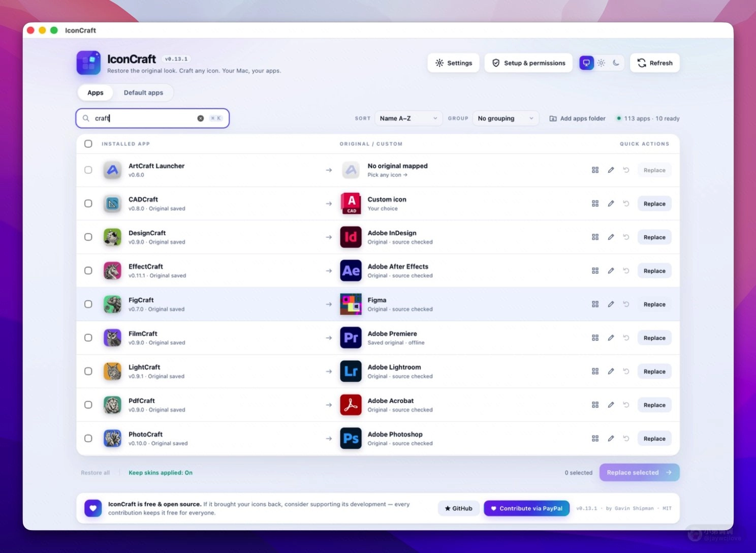The height and width of the screenshot is (553, 756).
Task: Edit icon pencil for FigCraft row
Action: click(x=611, y=304)
